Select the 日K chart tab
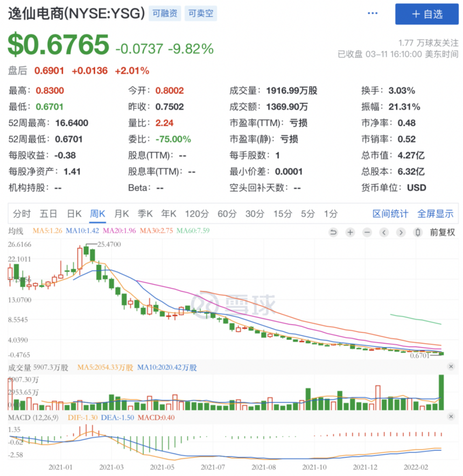The image size is (463, 476). coord(74,214)
